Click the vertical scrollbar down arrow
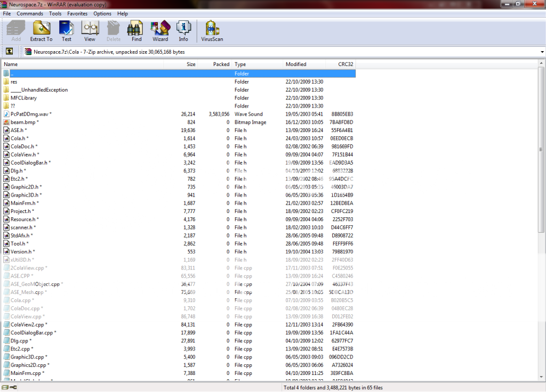546x392 pixels. point(542,378)
